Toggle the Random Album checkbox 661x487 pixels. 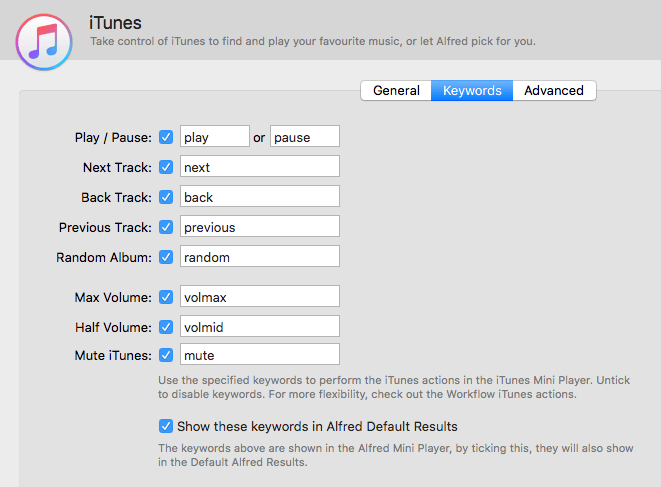(x=166, y=257)
